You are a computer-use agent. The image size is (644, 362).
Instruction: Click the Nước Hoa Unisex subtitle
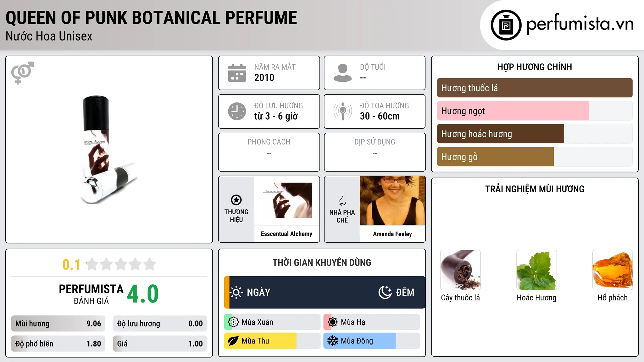[x=49, y=36]
